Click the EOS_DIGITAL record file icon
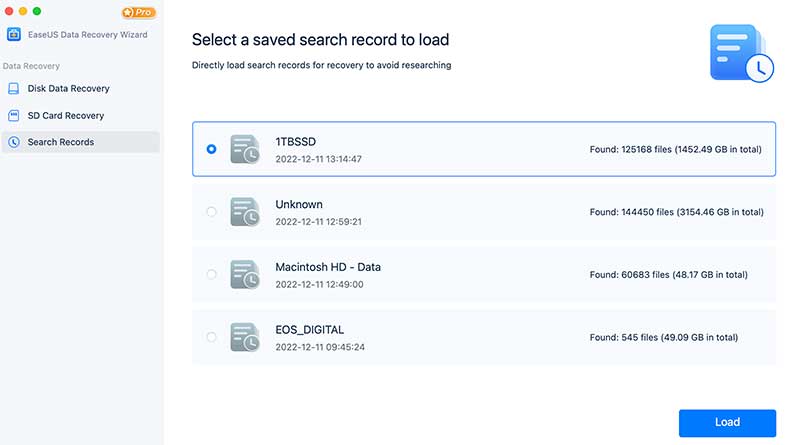 pos(244,337)
